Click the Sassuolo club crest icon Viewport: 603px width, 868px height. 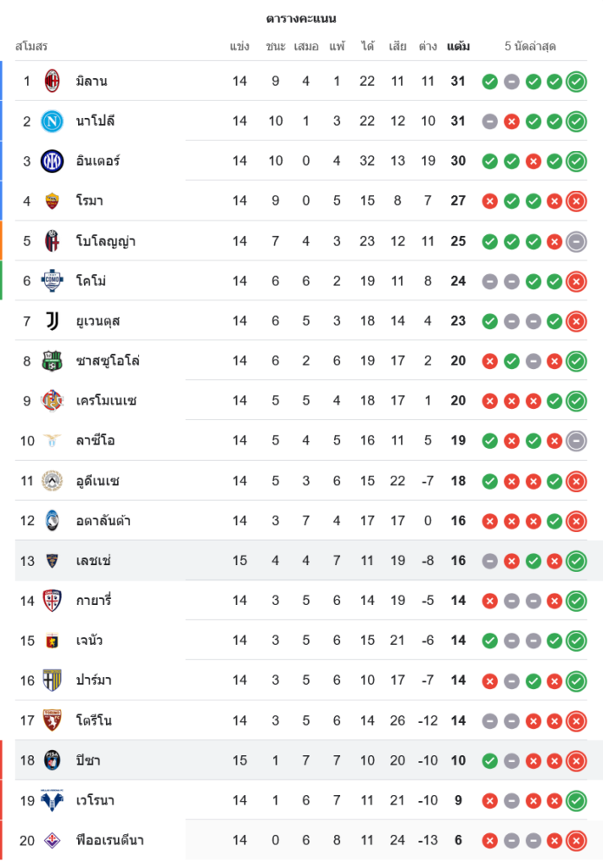click(x=52, y=361)
